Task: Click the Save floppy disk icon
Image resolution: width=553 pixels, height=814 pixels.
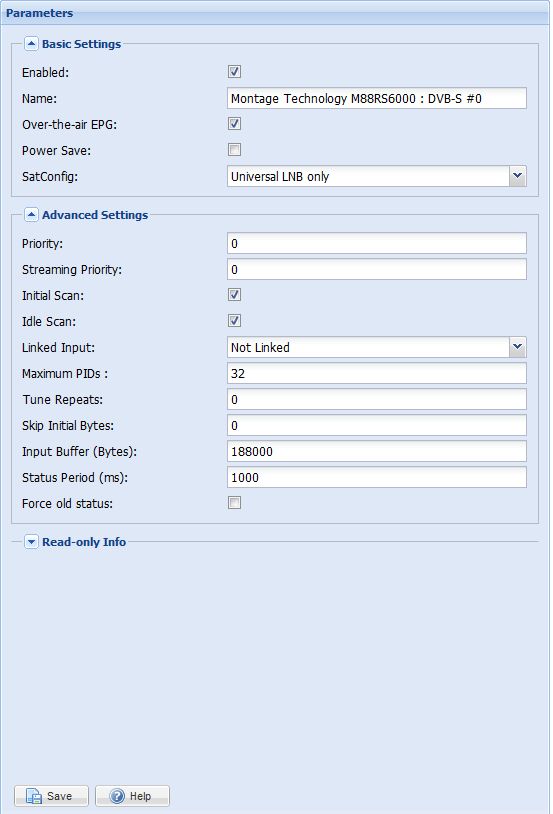Action: click(x=34, y=796)
